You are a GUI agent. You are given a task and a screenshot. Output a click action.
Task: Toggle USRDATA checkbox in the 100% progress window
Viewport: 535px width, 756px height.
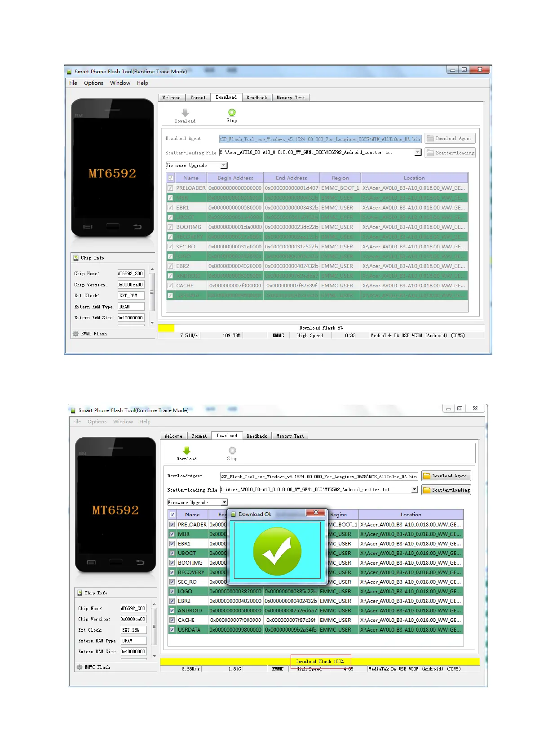[x=172, y=630]
